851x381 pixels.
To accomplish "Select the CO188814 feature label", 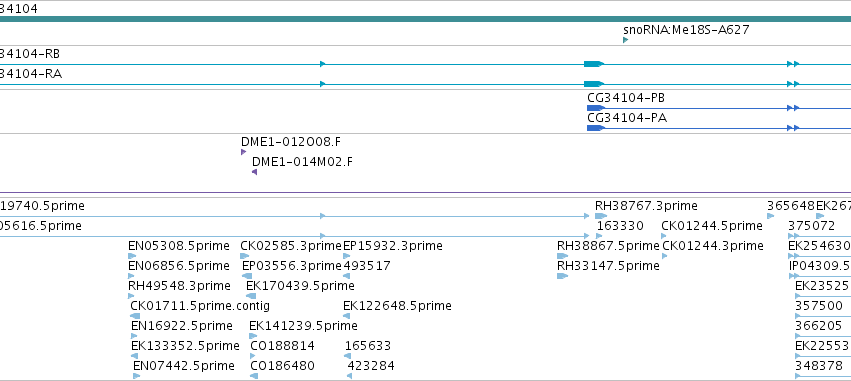I will click(282, 346).
